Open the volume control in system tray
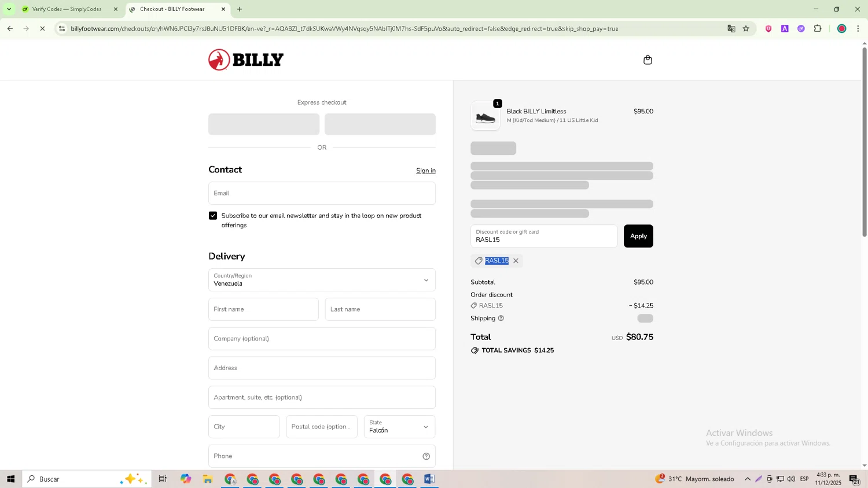This screenshot has width=868, height=488. click(x=791, y=479)
